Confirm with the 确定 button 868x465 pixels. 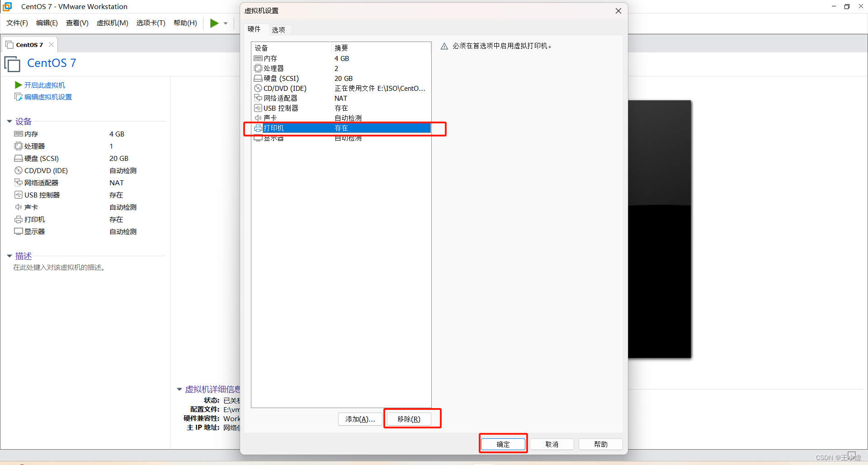click(x=503, y=444)
